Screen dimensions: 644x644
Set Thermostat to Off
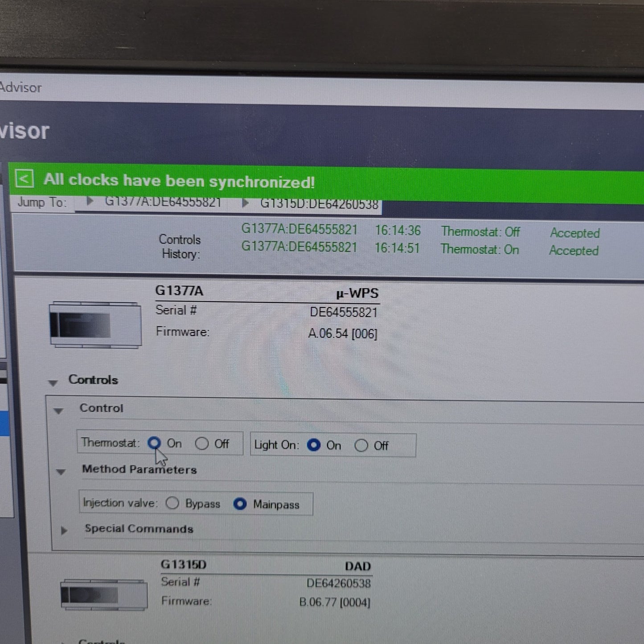pyautogui.click(x=202, y=443)
